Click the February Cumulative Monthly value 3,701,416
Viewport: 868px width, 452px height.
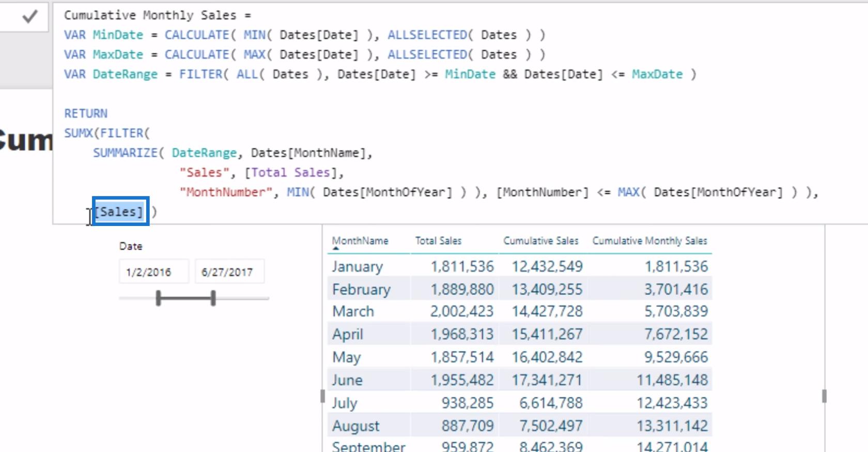676,289
